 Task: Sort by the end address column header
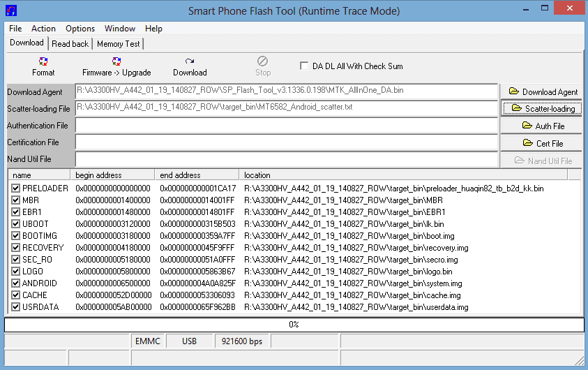[197, 175]
